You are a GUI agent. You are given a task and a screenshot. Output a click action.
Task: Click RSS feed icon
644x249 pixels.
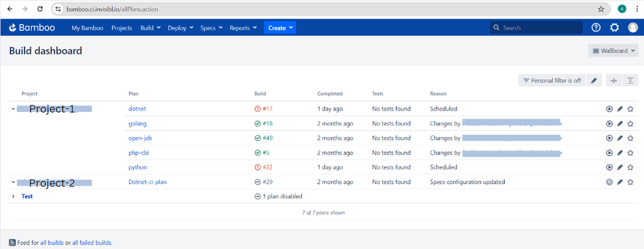click(x=12, y=243)
